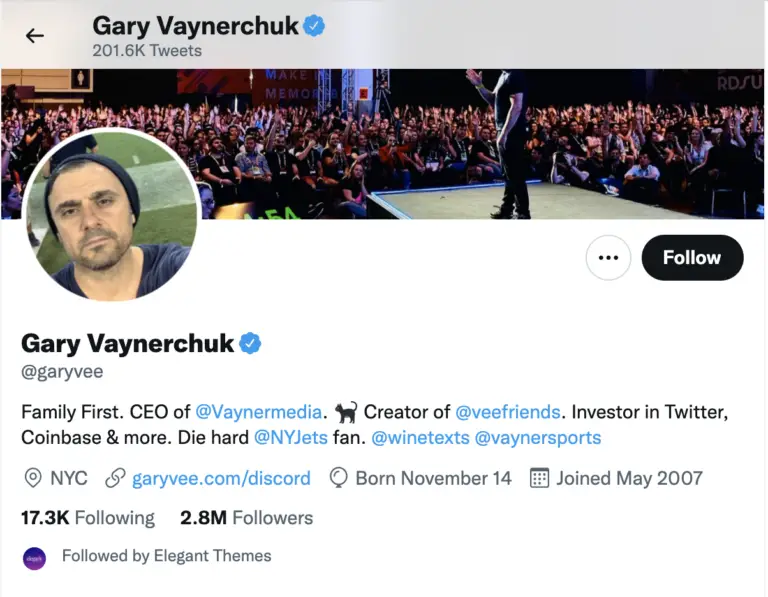Click the NYC location pin icon
The image size is (768, 597).
click(x=33, y=478)
